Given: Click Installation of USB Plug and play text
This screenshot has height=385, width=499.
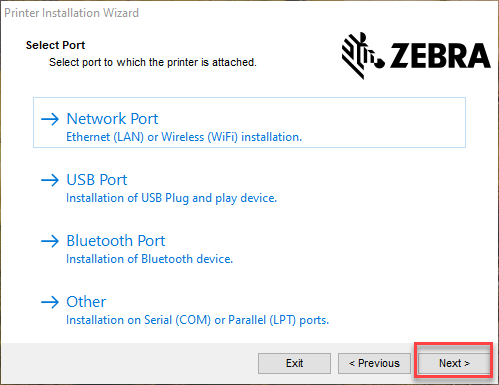Looking at the screenshot, I should pos(171,198).
